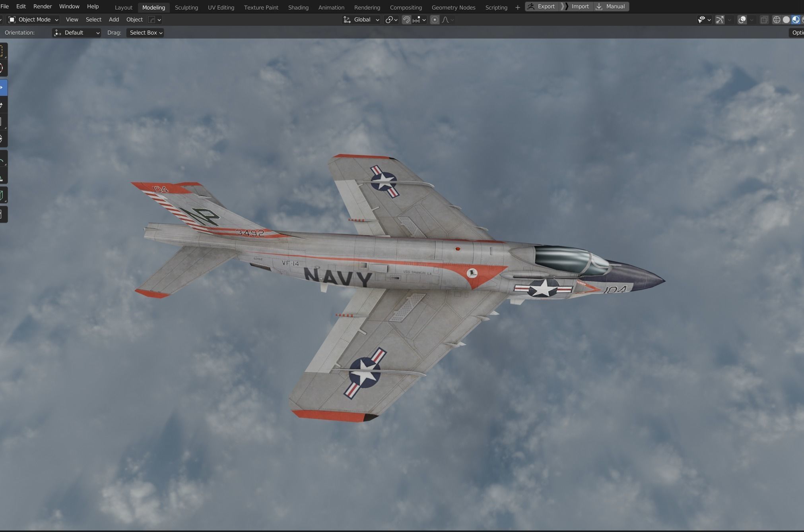Screen dimensions: 804x532
Task: Open the viewport Select menu
Action: pyautogui.click(x=93, y=19)
